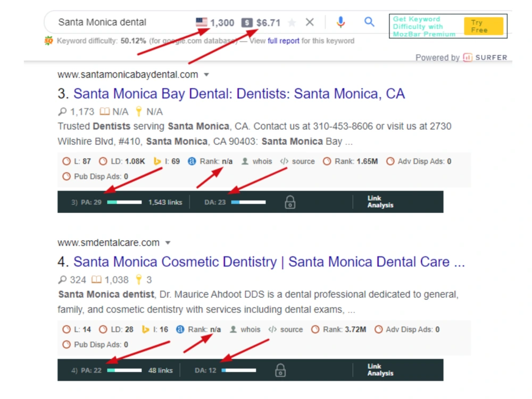Click 48 links in MozBar
Image resolution: width=532 pixels, height=399 pixels.
(x=161, y=370)
